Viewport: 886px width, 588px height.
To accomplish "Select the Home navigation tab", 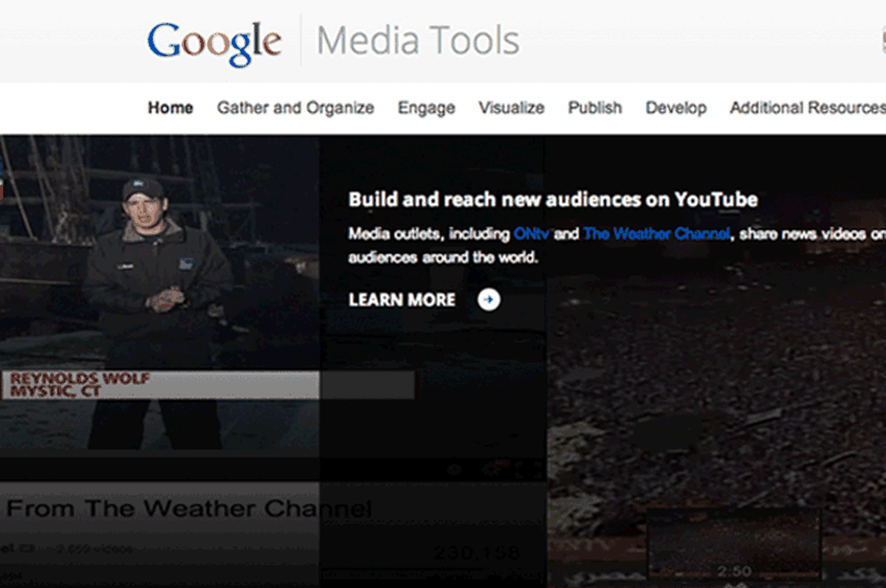I will tap(170, 108).
